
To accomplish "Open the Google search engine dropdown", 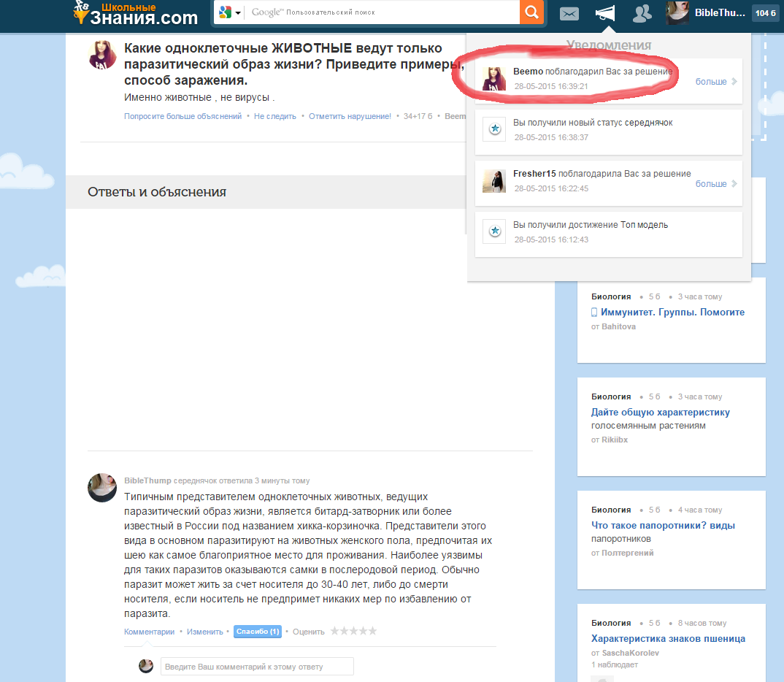I will point(229,12).
